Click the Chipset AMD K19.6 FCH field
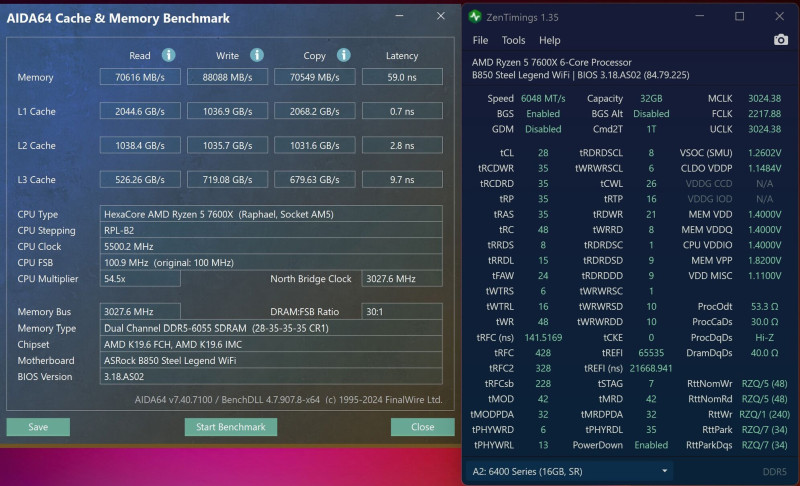This screenshot has width=800, height=486. click(271, 344)
